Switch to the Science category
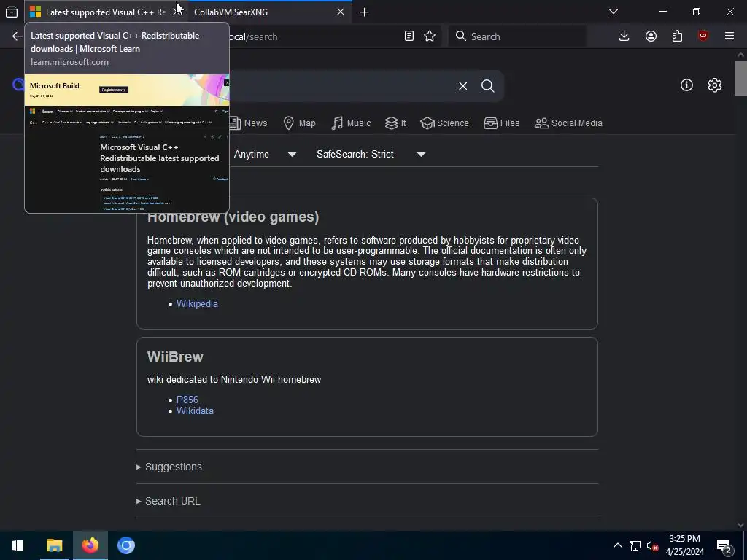747x560 pixels. tap(444, 122)
